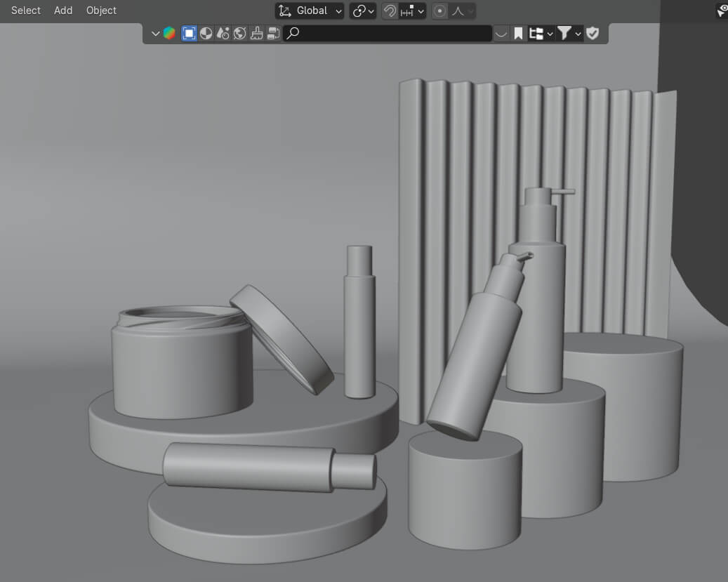Open selectability and visibility eye-cursor icon
This screenshot has height=582, width=728.
(722, 11)
